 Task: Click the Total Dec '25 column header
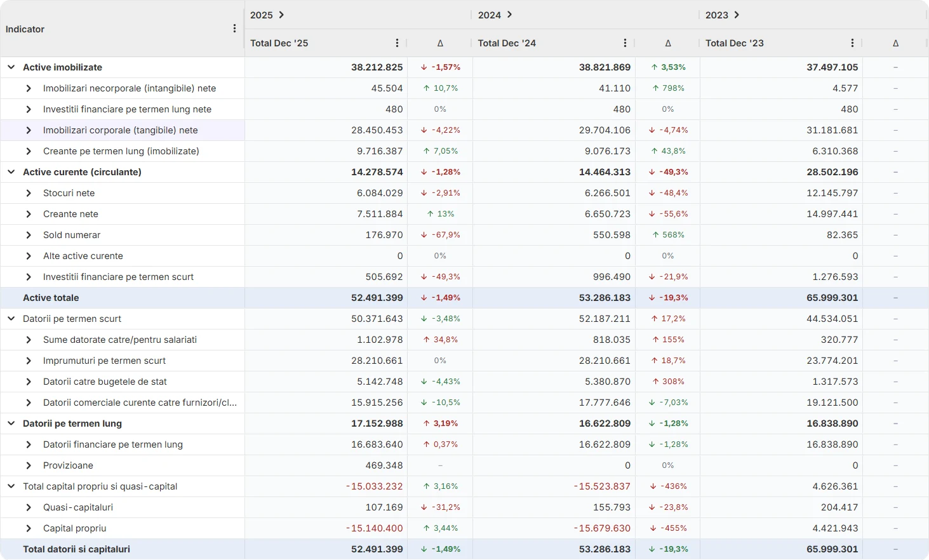pos(279,43)
